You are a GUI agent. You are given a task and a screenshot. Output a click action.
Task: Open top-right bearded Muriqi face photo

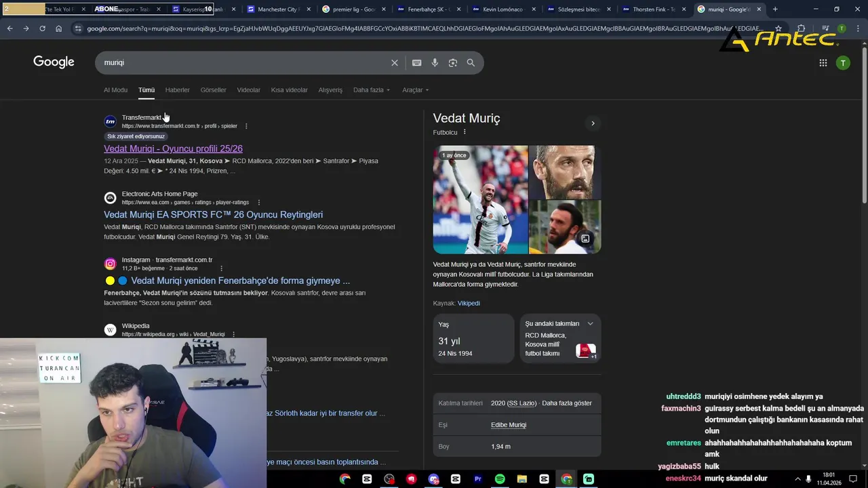click(x=565, y=172)
